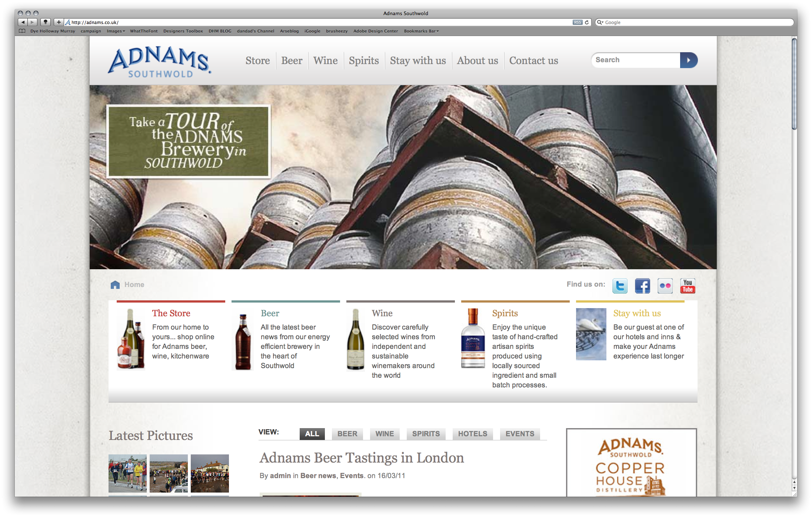Viewport: 812px width, 517px height.
Task: Open the Flickr photo stream icon
Action: pyautogui.click(x=665, y=286)
